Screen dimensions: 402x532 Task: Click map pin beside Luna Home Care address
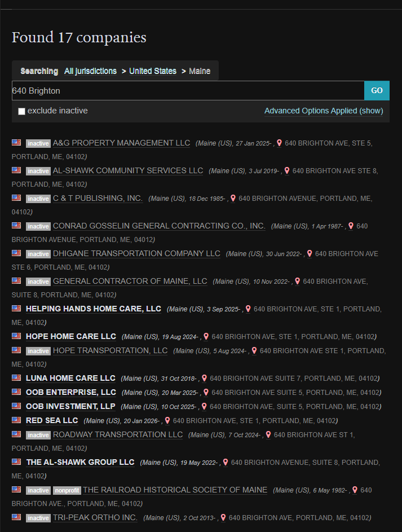point(204,379)
